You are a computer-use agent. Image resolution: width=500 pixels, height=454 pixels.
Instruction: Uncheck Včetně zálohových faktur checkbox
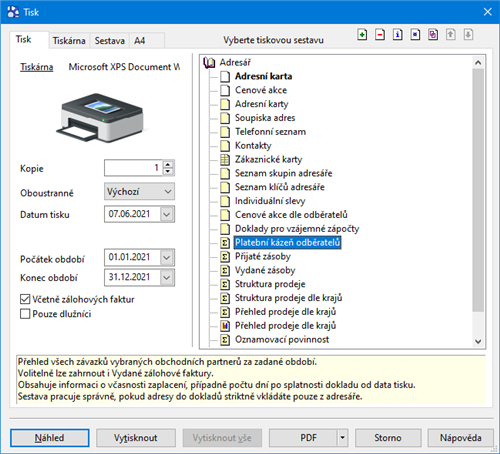pos(25,299)
